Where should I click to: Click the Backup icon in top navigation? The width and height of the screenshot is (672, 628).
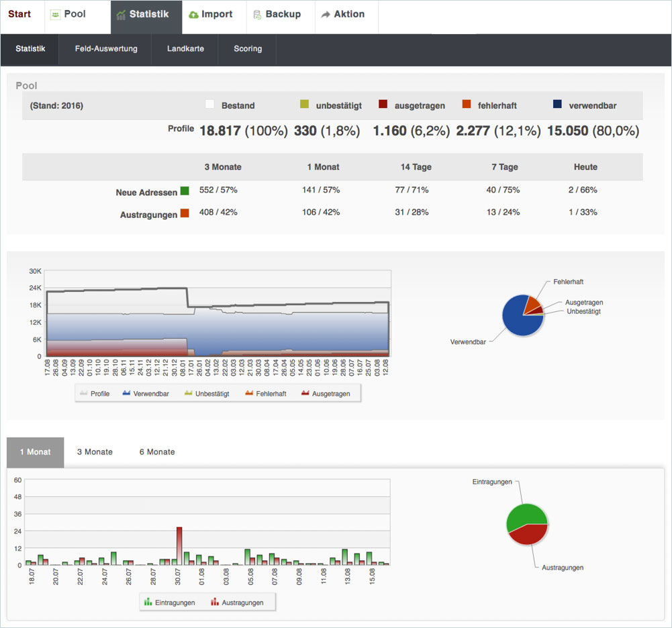(257, 15)
